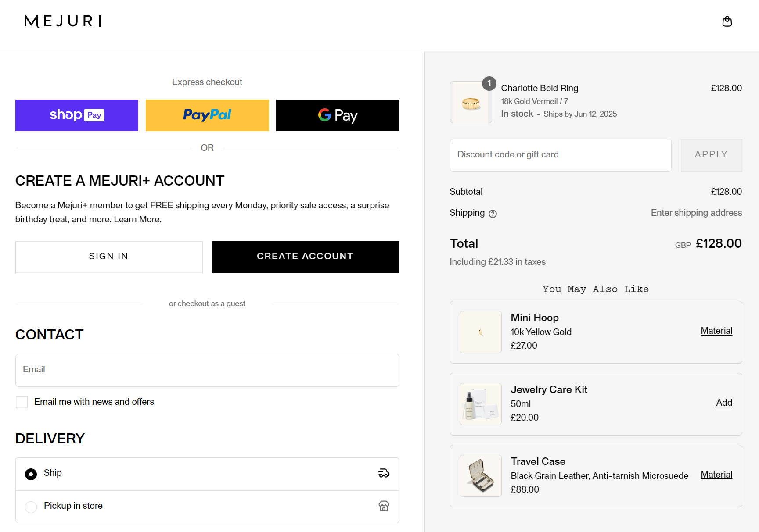The height and width of the screenshot is (532, 759).
Task: Click the Sign In button
Action: (x=109, y=257)
